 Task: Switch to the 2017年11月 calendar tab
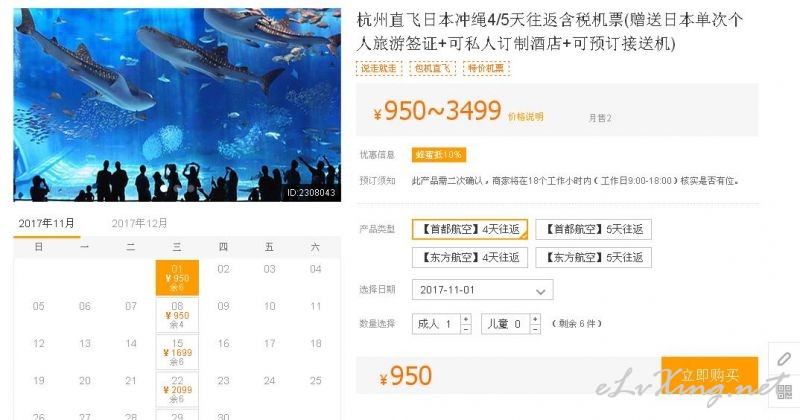tap(46, 223)
